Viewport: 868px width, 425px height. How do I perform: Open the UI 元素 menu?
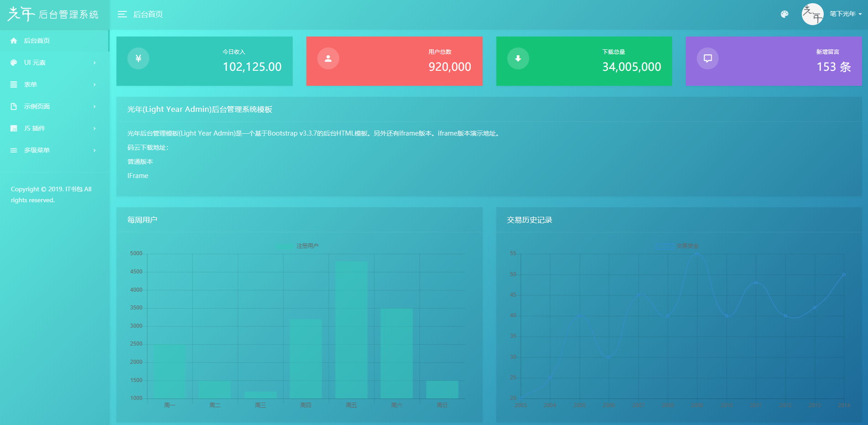pyautogui.click(x=35, y=63)
